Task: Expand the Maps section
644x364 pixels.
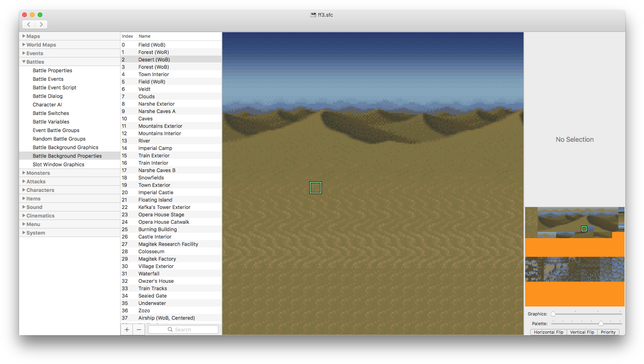Action: point(24,36)
